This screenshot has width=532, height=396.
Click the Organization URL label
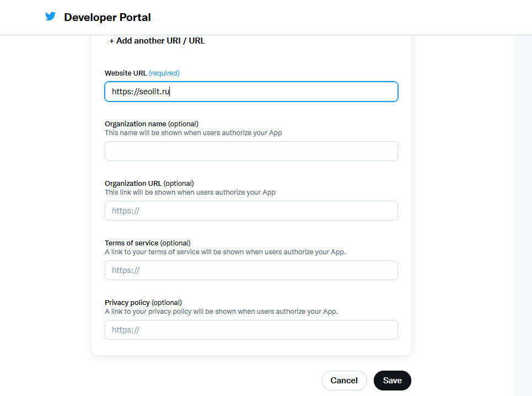click(x=133, y=183)
